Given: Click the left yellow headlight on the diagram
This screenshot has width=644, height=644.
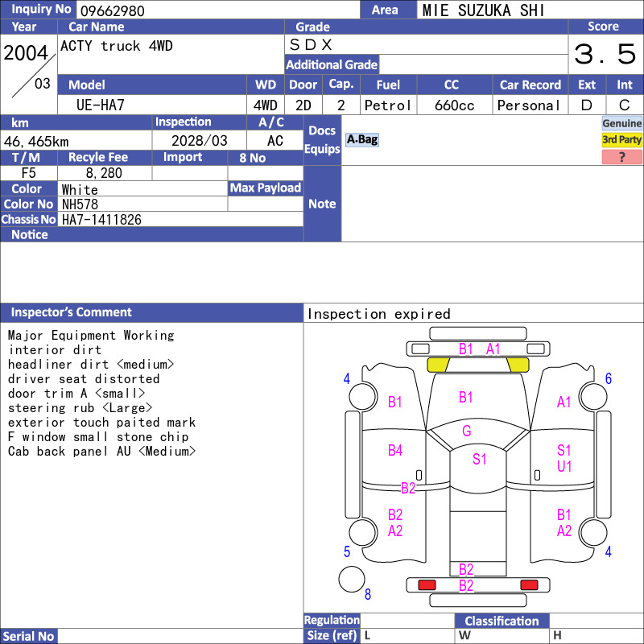Looking at the screenshot, I should [x=438, y=365].
